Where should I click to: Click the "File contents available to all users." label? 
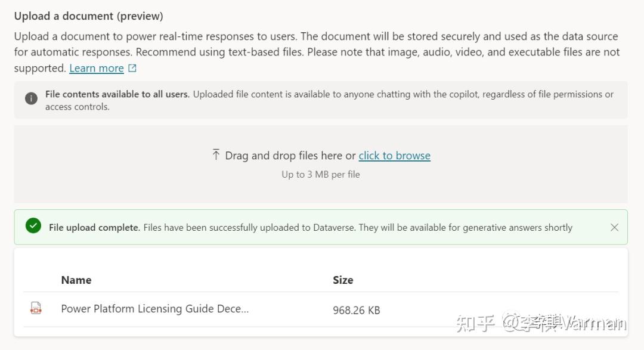click(117, 94)
